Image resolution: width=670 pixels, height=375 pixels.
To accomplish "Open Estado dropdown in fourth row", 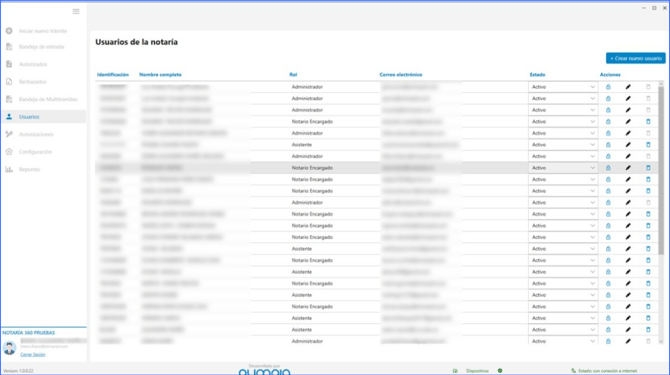I will [x=563, y=122].
